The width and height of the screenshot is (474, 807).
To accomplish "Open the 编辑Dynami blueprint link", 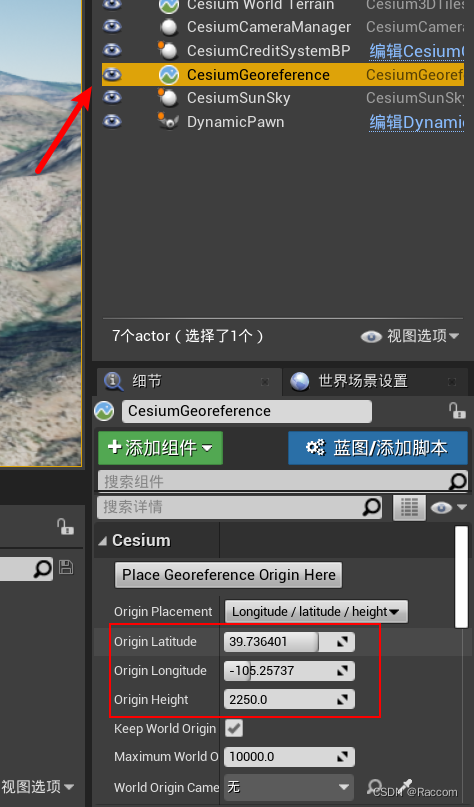I will 416,122.
